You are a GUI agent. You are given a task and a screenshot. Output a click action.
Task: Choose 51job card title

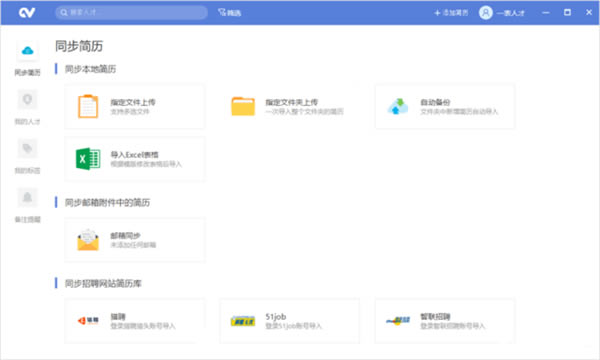[276, 316]
